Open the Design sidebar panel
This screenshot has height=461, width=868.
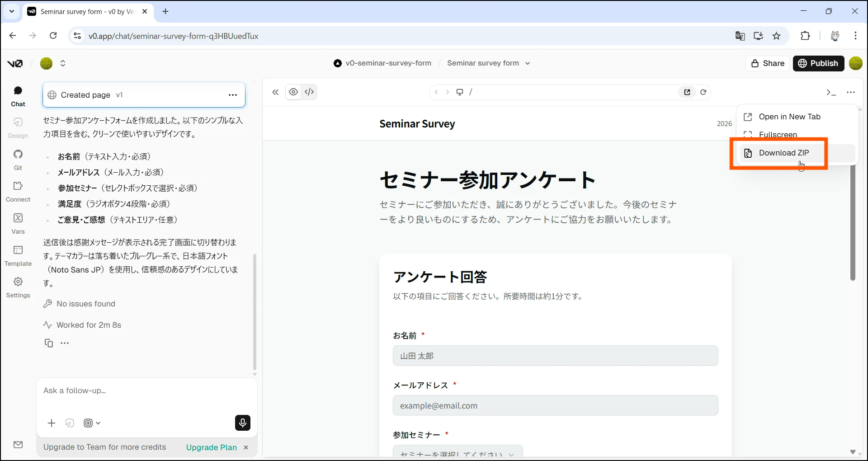(18, 128)
